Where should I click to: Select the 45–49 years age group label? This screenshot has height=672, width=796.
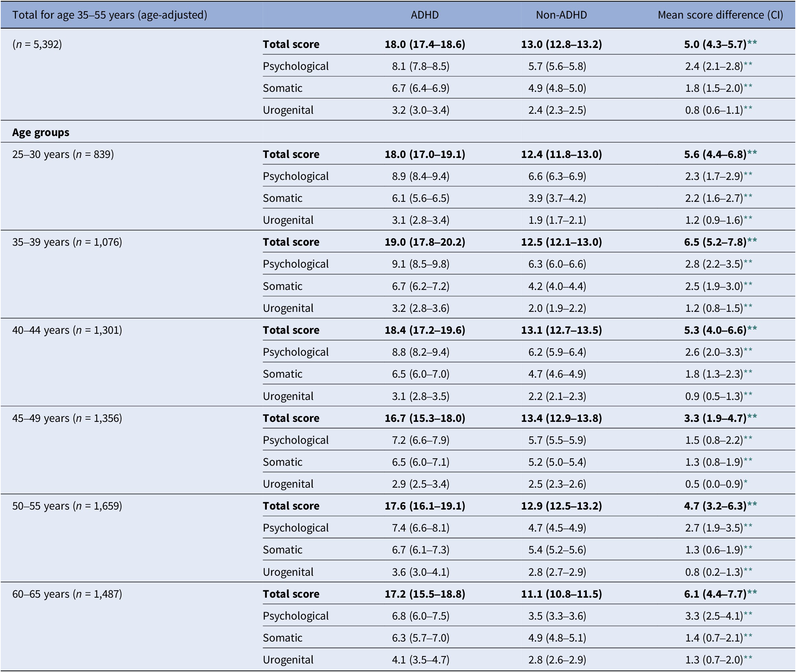pos(67,418)
